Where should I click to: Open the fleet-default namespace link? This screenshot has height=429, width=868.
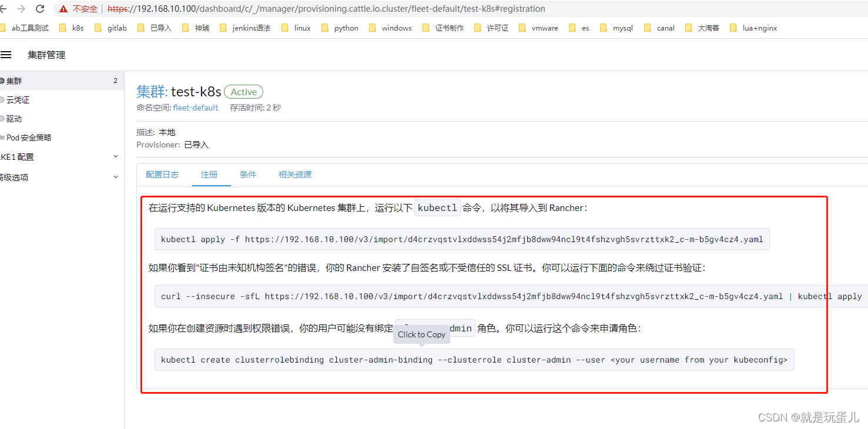click(x=196, y=108)
